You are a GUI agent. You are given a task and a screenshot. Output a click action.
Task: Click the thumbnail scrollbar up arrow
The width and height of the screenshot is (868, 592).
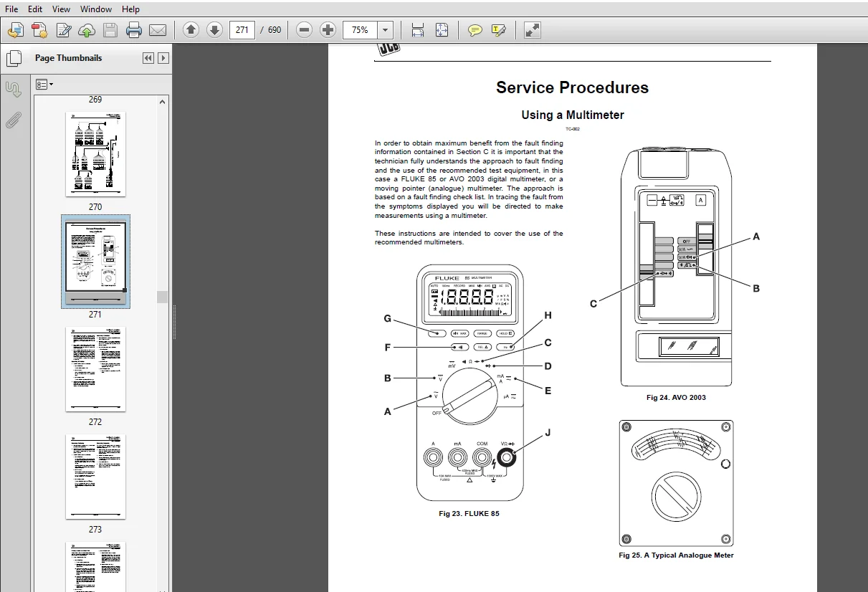[163, 102]
